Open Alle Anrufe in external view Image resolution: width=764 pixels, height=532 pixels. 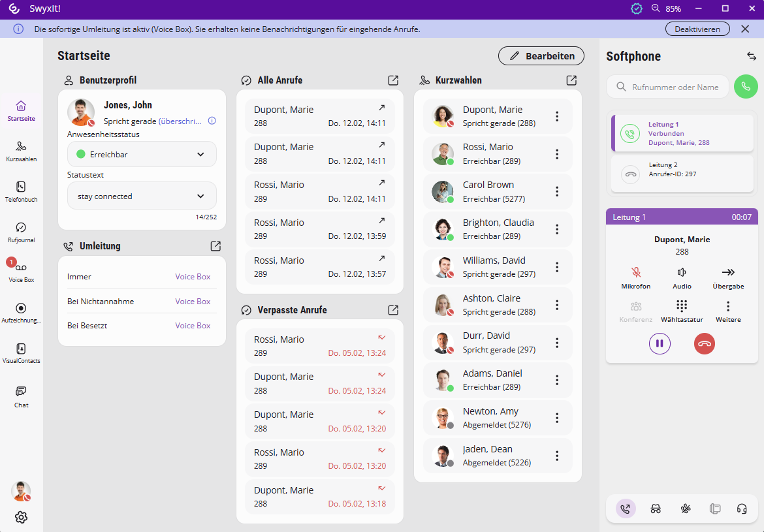tap(393, 80)
